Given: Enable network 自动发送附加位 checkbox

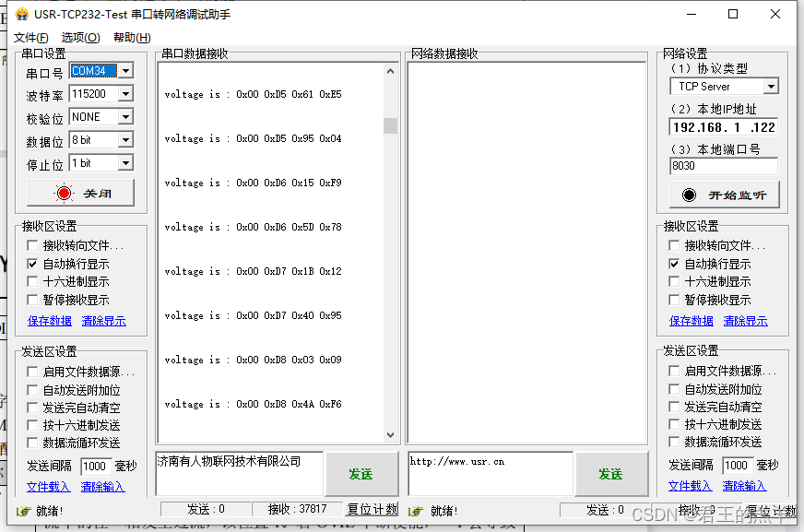Looking at the screenshot, I should [674, 389].
